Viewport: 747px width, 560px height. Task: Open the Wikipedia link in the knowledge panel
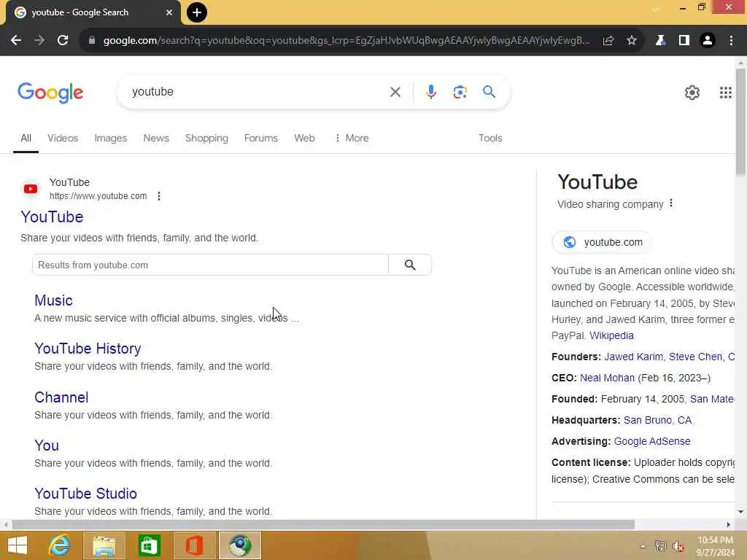pyautogui.click(x=612, y=335)
